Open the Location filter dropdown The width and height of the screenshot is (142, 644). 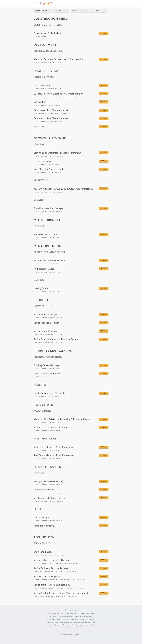coord(60,11)
